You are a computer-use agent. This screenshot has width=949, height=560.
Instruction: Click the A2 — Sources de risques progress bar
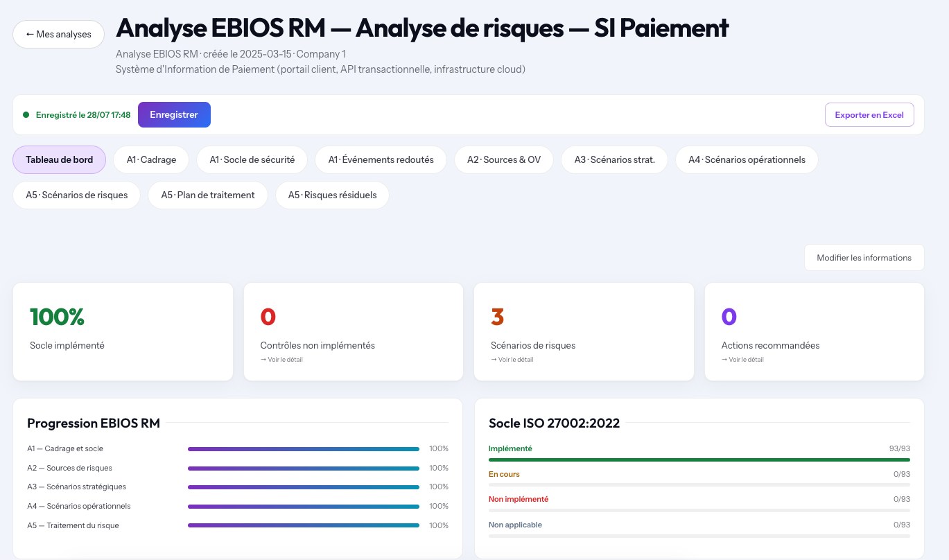click(x=304, y=469)
